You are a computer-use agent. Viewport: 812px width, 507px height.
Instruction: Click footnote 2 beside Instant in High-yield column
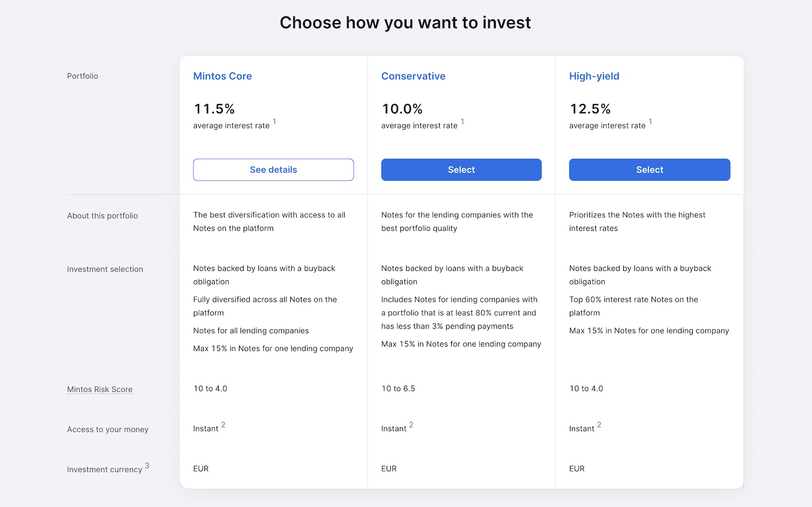click(x=599, y=425)
